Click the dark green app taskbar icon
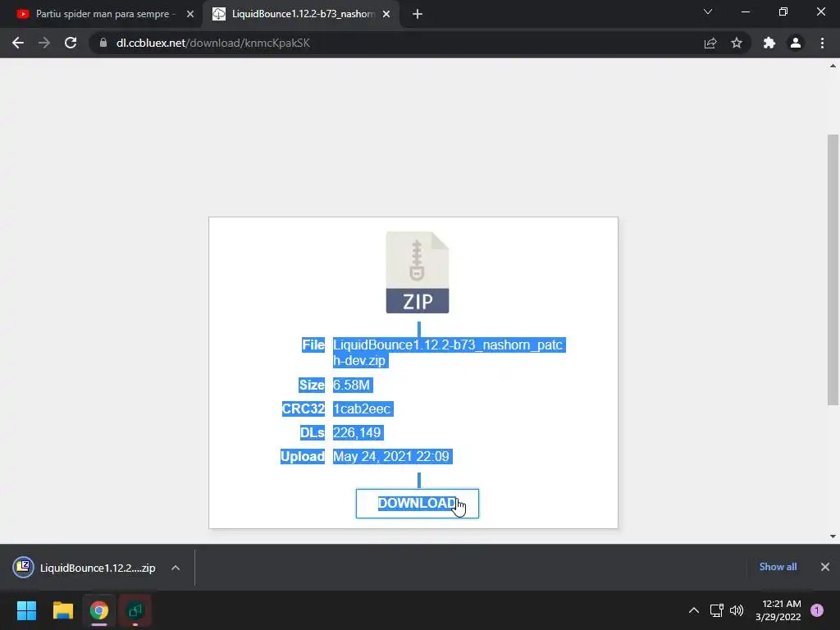 [135, 610]
